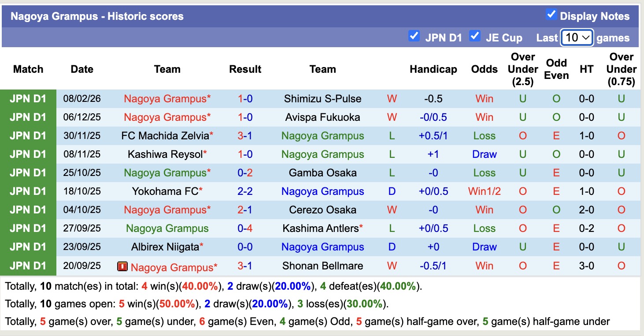Uncheck the JE Cup filter
Viewport: 644px width, 336px height.
475,36
